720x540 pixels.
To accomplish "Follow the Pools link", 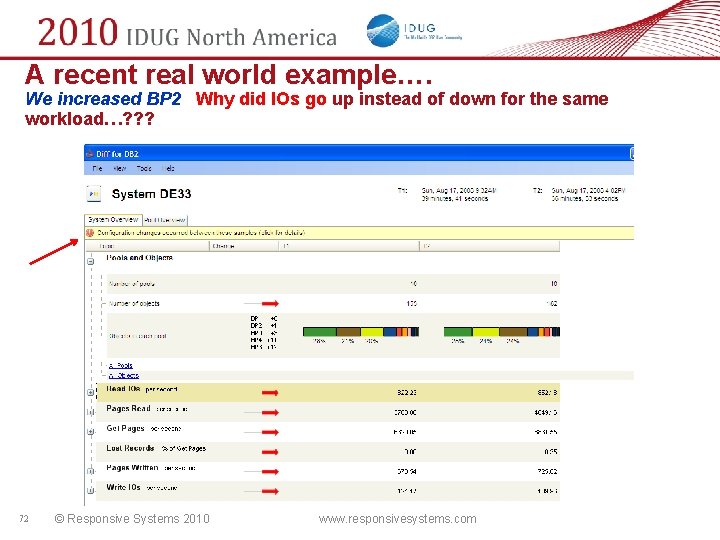I will 121,366.
